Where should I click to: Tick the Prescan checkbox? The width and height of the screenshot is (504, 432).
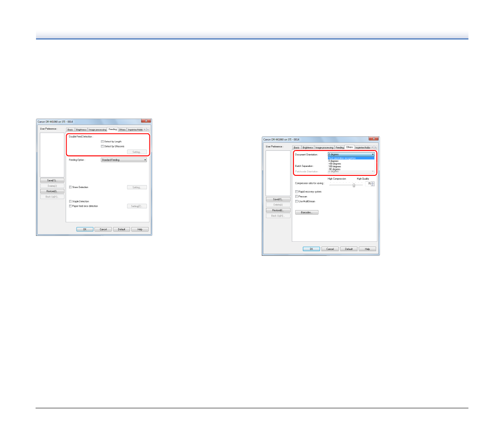point(297,197)
